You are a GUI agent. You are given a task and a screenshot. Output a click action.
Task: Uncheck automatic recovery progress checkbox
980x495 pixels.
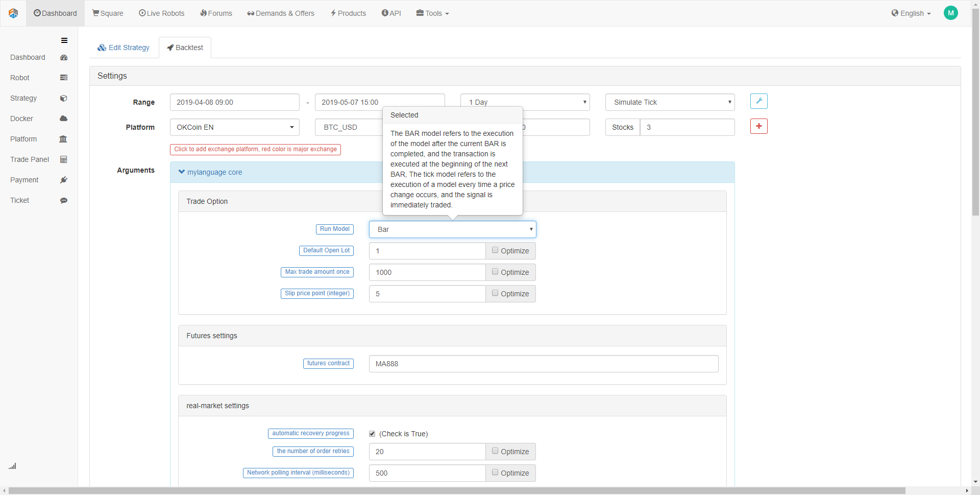tap(372, 434)
